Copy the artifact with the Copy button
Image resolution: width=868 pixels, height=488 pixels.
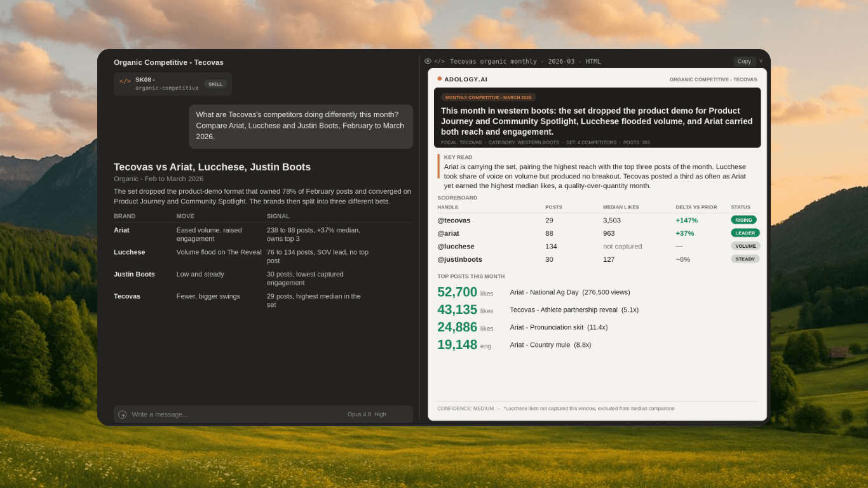tap(744, 61)
